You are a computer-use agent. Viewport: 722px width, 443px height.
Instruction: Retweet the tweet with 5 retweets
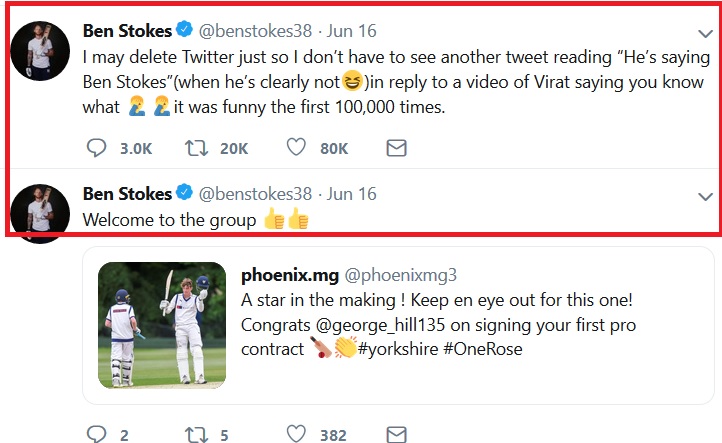(197, 435)
